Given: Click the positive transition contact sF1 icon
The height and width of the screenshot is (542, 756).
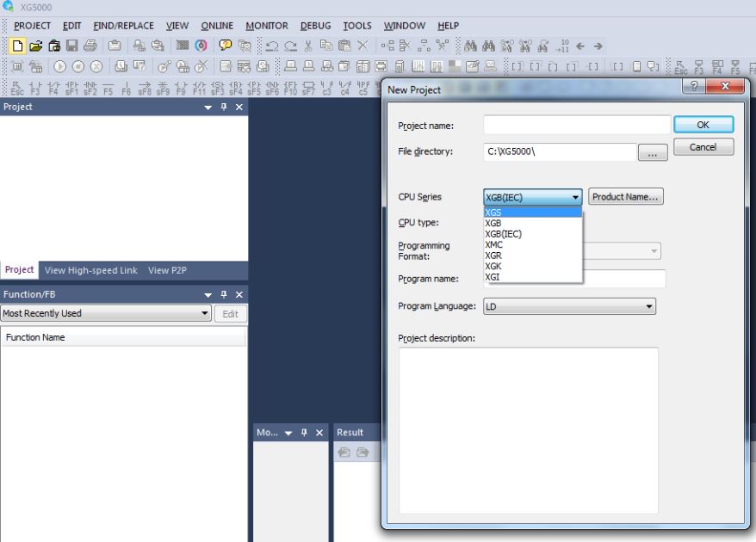Looking at the screenshot, I should coord(71,88).
